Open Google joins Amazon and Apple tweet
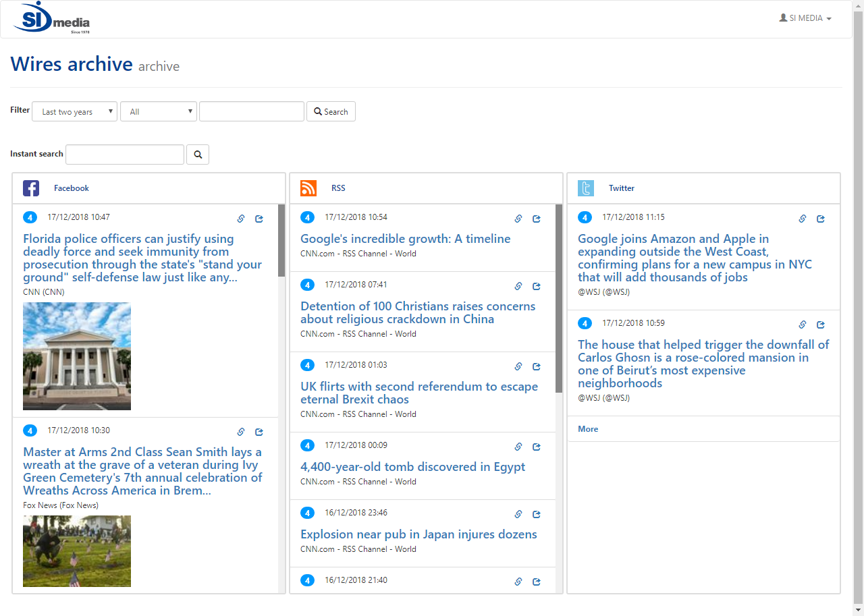Screen dimensions: 864x616 point(695,258)
